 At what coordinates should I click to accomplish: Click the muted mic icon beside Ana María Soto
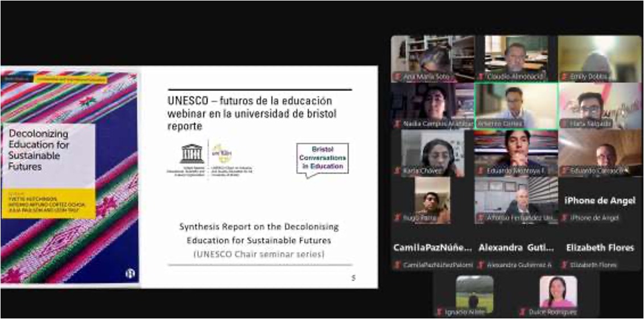397,76
